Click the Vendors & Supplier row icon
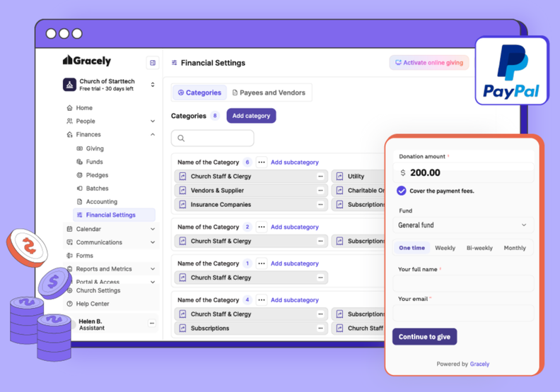Screen dimensions: 560x392 [182, 191]
